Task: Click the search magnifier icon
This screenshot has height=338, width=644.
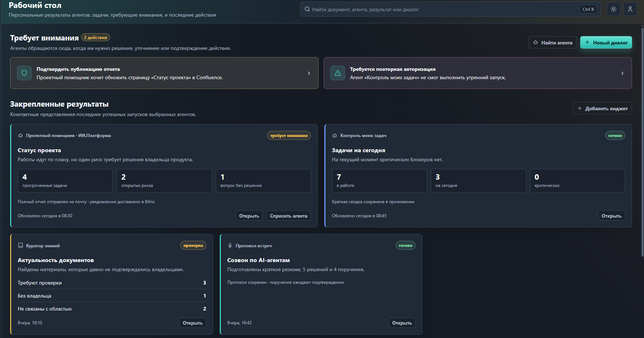Action: click(x=307, y=9)
